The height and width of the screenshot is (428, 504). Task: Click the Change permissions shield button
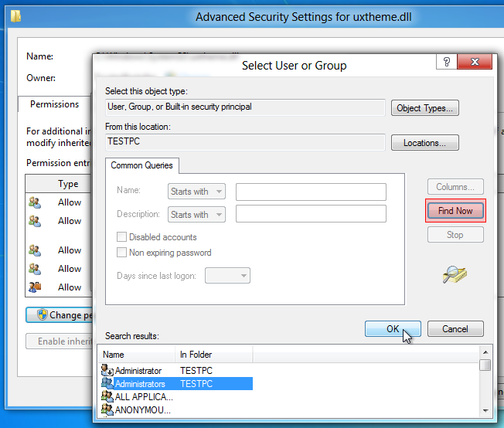click(x=60, y=315)
